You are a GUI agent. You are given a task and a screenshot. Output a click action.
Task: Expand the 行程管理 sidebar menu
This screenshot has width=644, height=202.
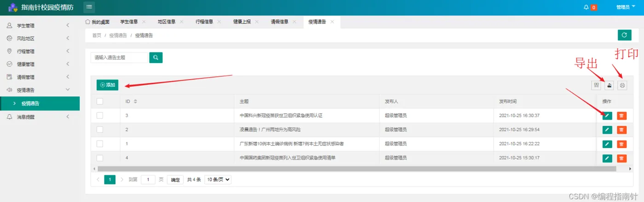(40, 52)
